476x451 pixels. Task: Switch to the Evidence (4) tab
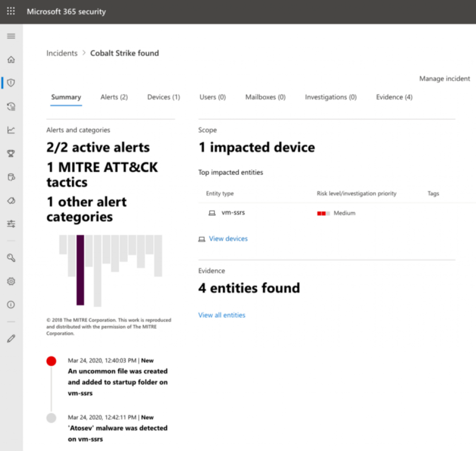click(x=394, y=97)
